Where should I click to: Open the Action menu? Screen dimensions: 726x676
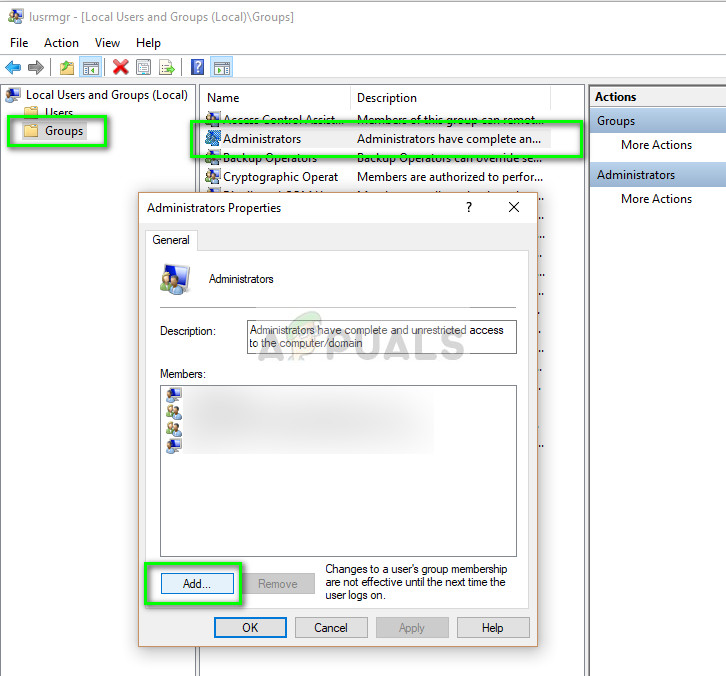61,43
